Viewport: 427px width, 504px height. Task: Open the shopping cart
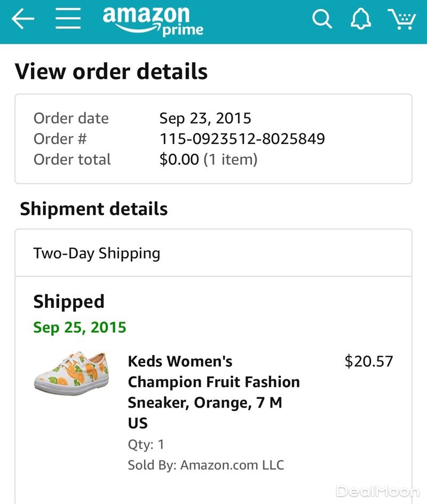[401, 20]
